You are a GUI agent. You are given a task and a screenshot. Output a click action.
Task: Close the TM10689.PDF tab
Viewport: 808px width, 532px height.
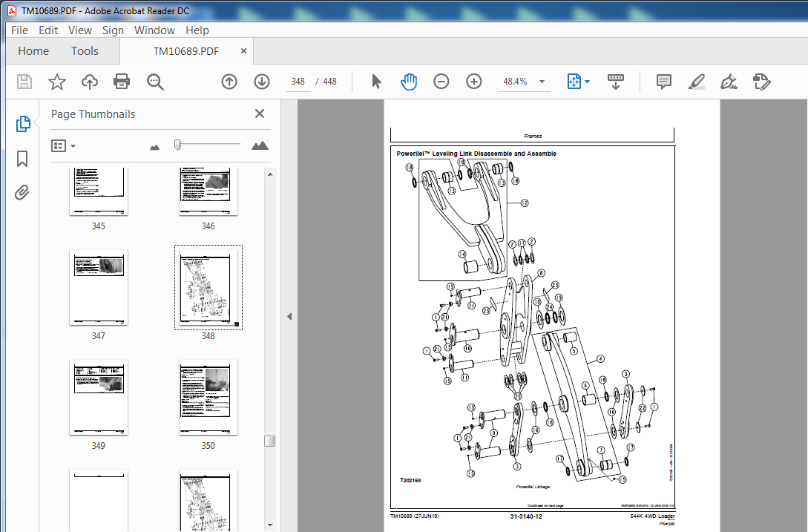point(244,50)
